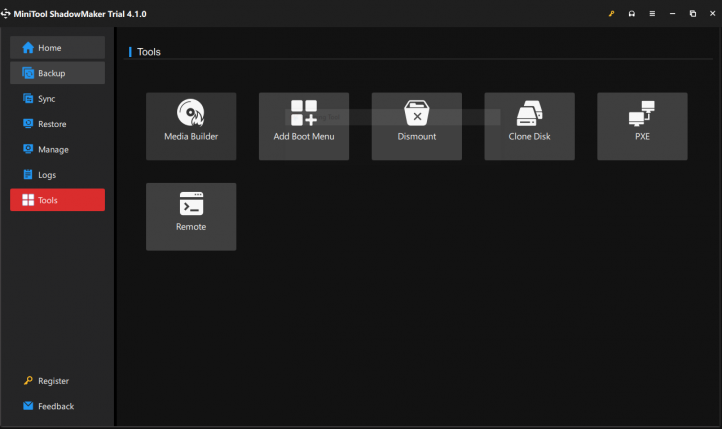
Task: Open the Media Builder tool
Action: pyautogui.click(x=191, y=126)
